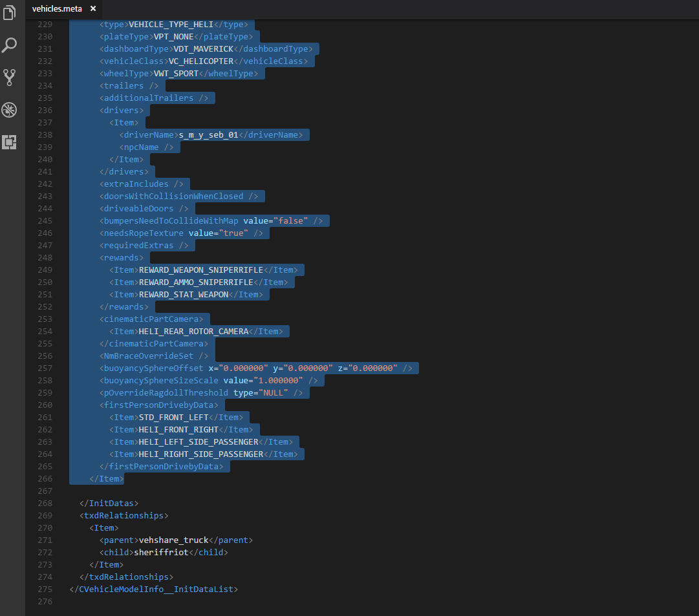This screenshot has width=699, height=616.
Task: Click HELI_REAR_ROTOR_CAMERA item
Action: click(193, 332)
